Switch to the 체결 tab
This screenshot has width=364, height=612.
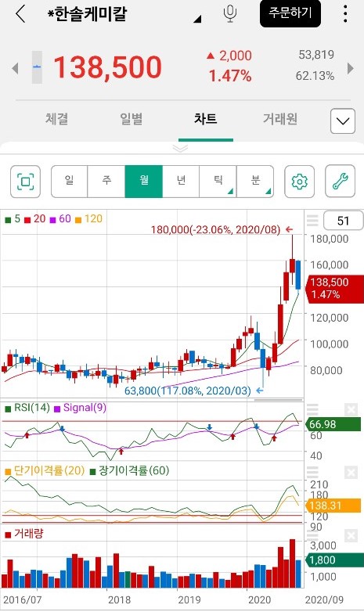(x=57, y=119)
